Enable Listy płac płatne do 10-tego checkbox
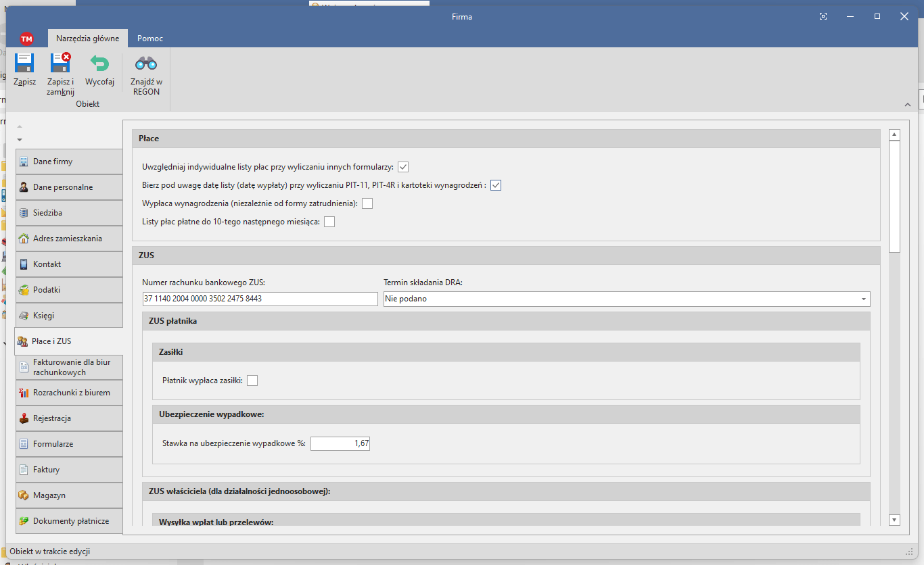 click(329, 222)
